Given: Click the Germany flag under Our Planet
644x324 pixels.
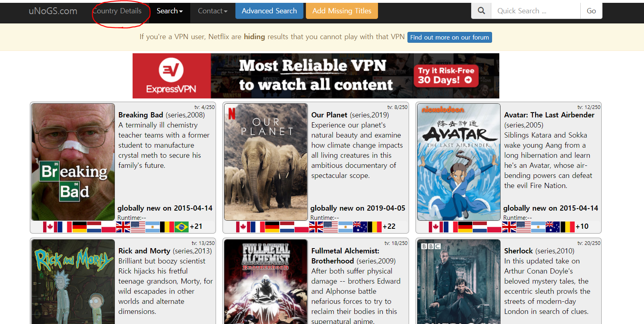Looking at the screenshot, I should point(272,227).
